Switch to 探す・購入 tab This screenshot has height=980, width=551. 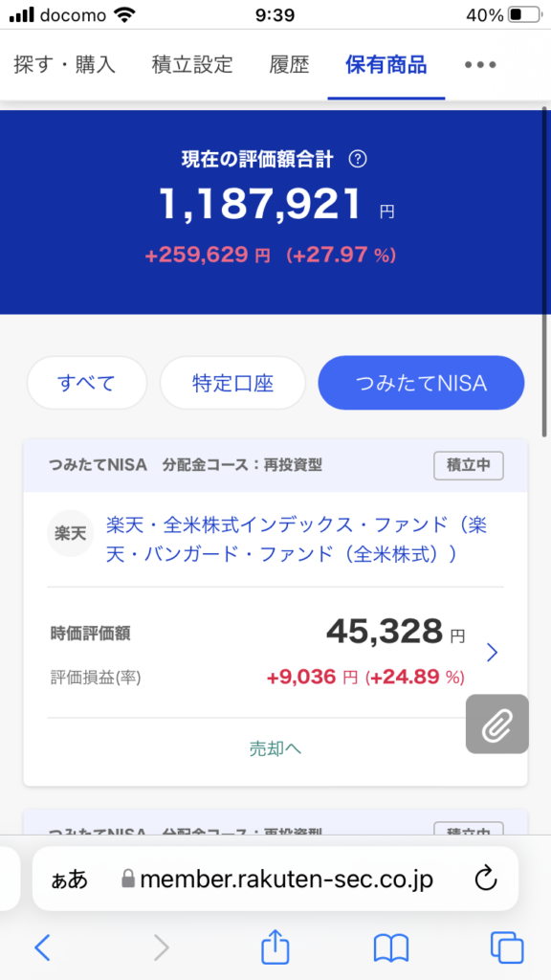(64, 64)
